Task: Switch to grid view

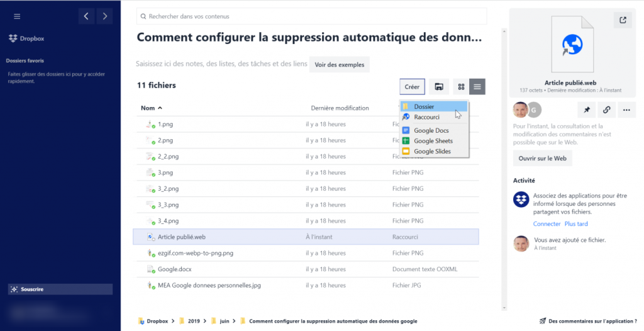Action: coord(461,87)
